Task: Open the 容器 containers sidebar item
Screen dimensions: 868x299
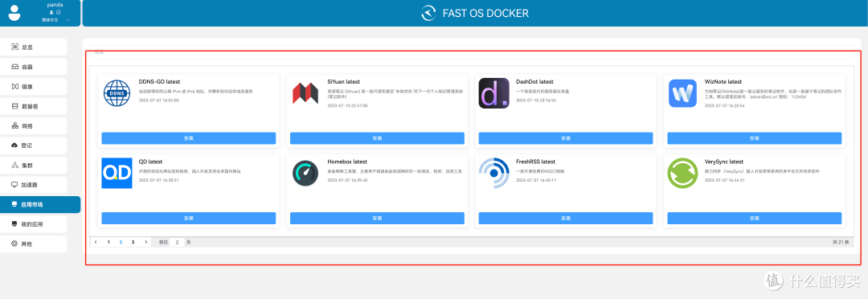Action: [33, 67]
